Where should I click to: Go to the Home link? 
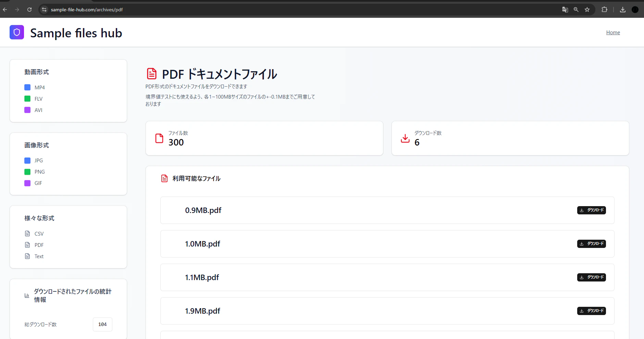pyautogui.click(x=613, y=33)
